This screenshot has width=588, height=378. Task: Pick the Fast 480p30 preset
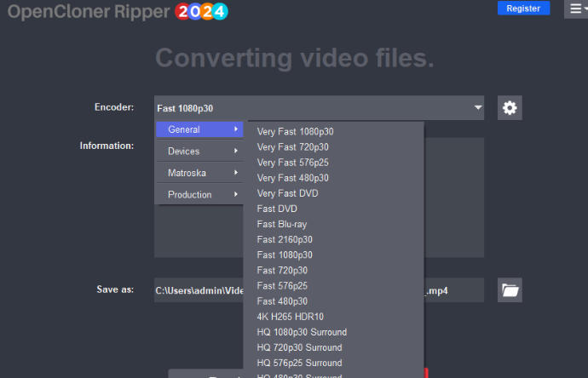coord(282,301)
